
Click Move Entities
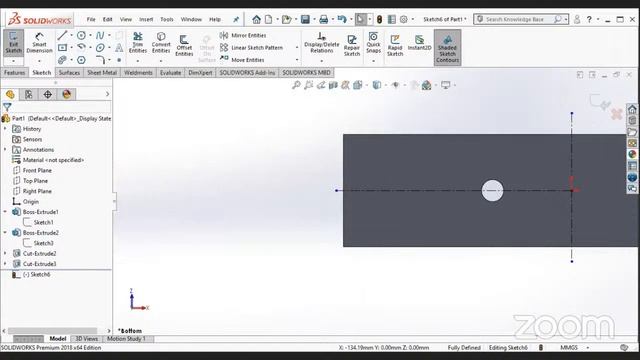(242, 60)
